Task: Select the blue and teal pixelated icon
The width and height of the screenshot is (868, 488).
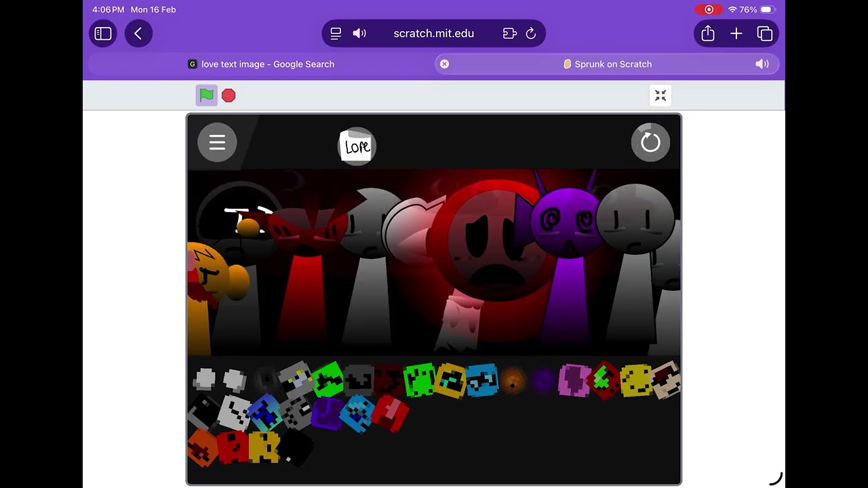Action: coord(264,412)
